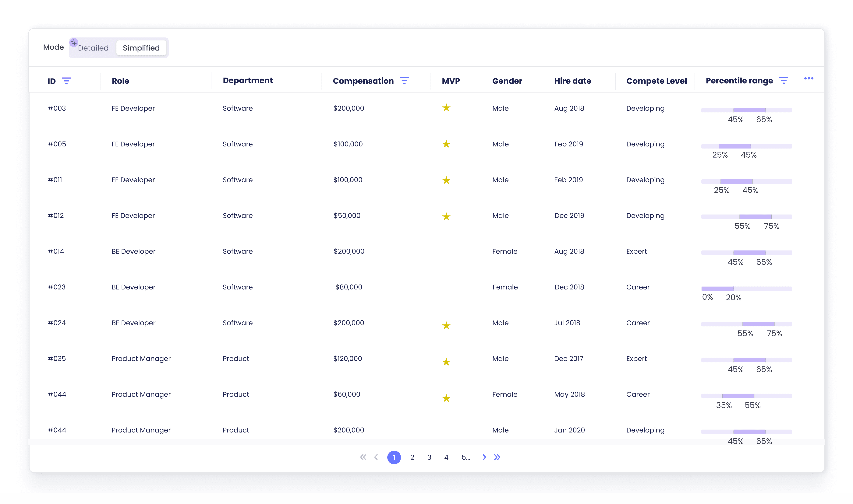Click the Hire date column header
This screenshot has width=853, height=504.
click(573, 81)
